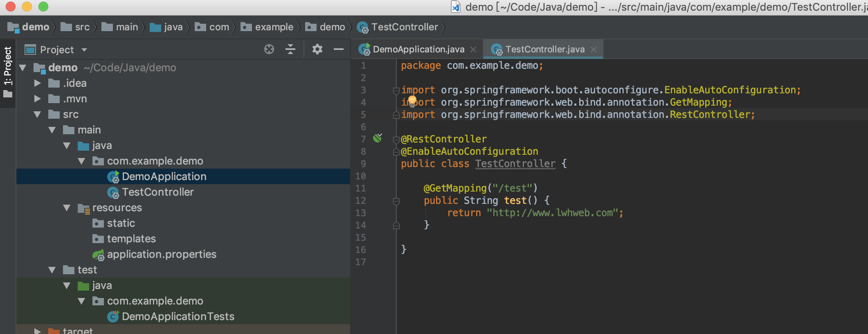
Task: Select DemoApplicationTests in the project tree
Action: coord(178,317)
